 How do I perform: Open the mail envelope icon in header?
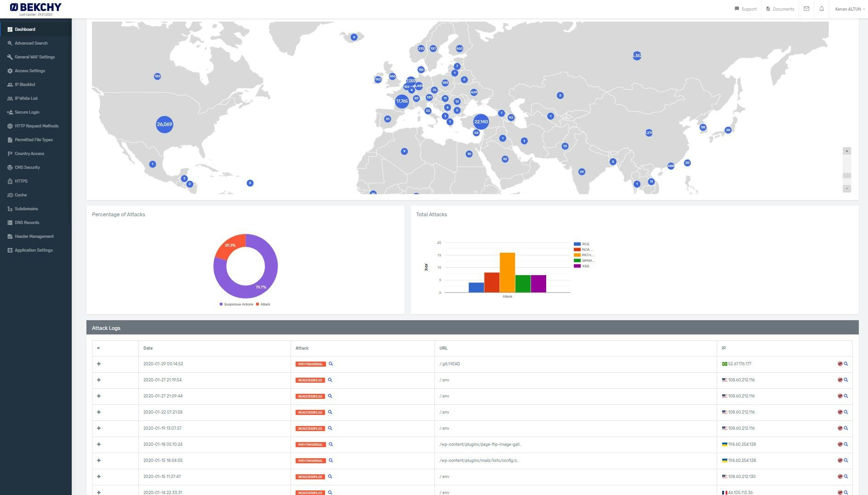(x=806, y=9)
